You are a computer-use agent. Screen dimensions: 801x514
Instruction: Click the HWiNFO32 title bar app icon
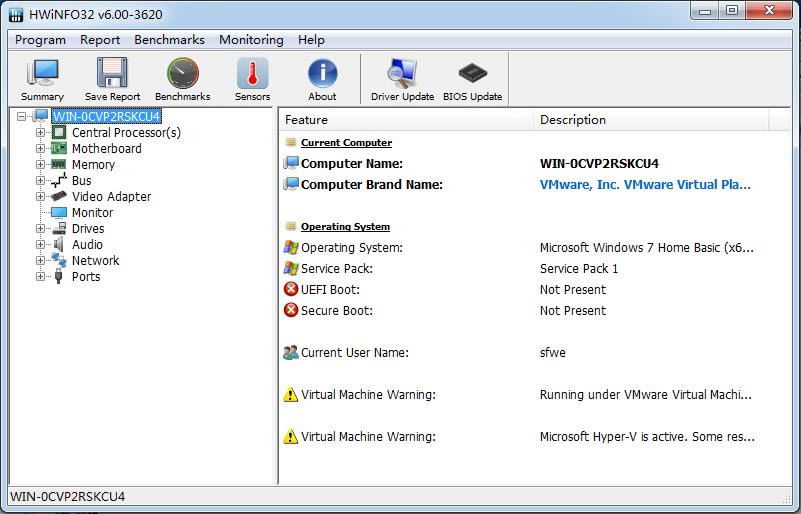pyautogui.click(x=16, y=14)
